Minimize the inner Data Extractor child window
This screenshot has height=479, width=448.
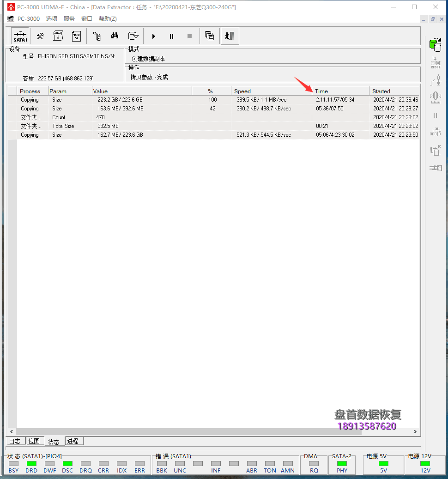(423, 19)
